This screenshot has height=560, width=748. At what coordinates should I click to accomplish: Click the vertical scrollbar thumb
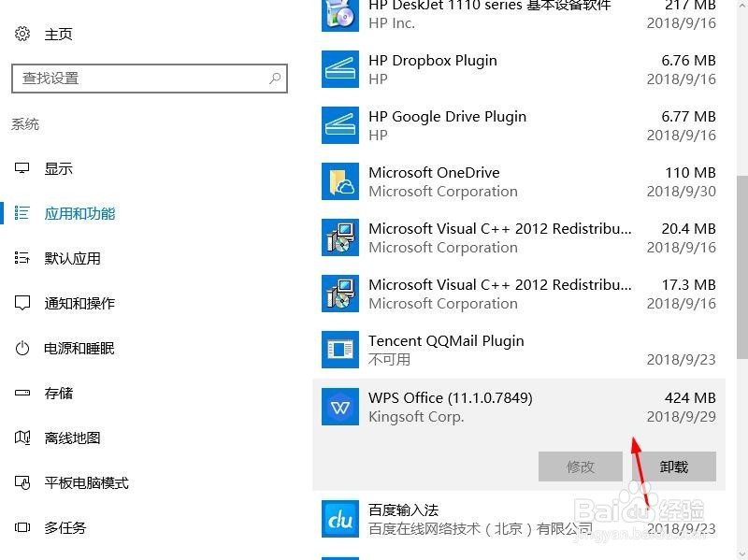tap(742, 267)
